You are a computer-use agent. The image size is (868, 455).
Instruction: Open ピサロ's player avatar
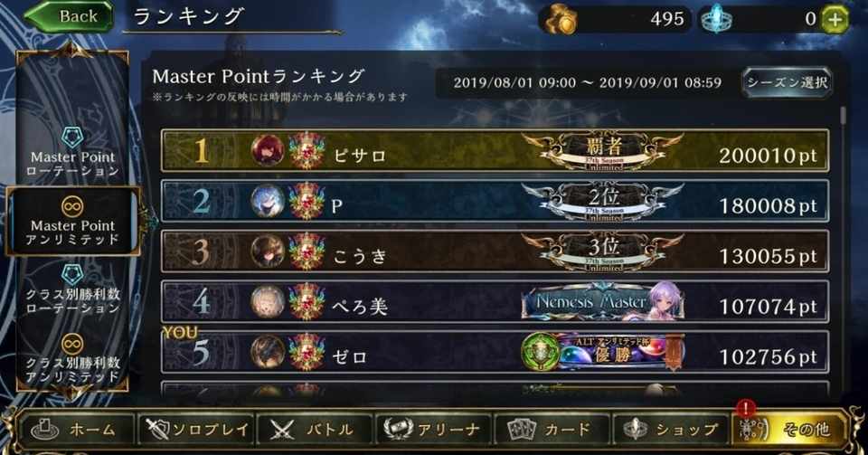tap(268, 150)
